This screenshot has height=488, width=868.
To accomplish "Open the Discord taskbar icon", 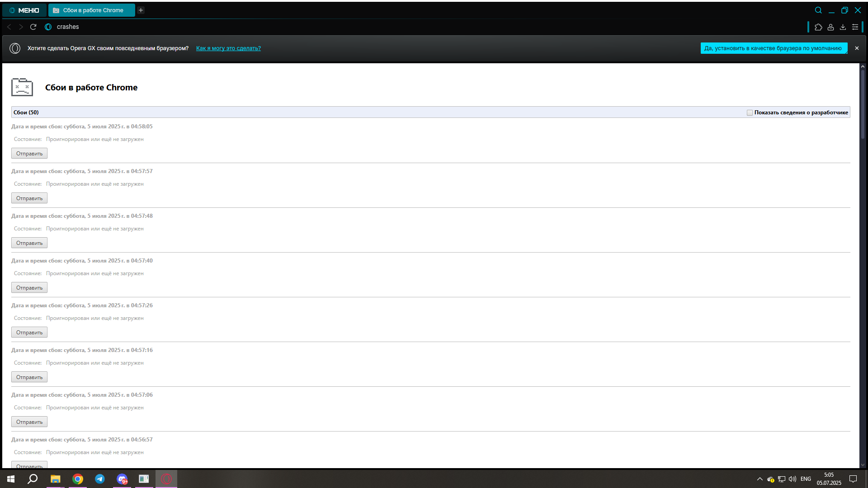I will 122,479.
